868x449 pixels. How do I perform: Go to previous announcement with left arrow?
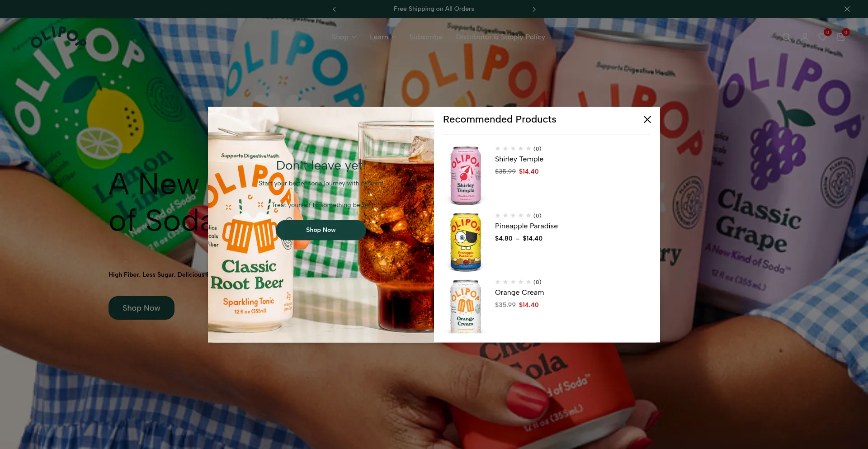coord(334,9)
